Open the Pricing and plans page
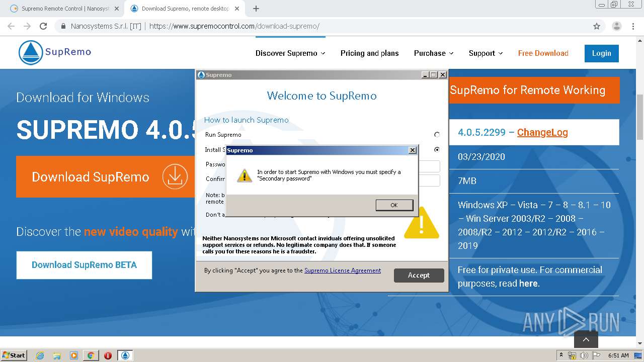644x362 pixels. 370,53
